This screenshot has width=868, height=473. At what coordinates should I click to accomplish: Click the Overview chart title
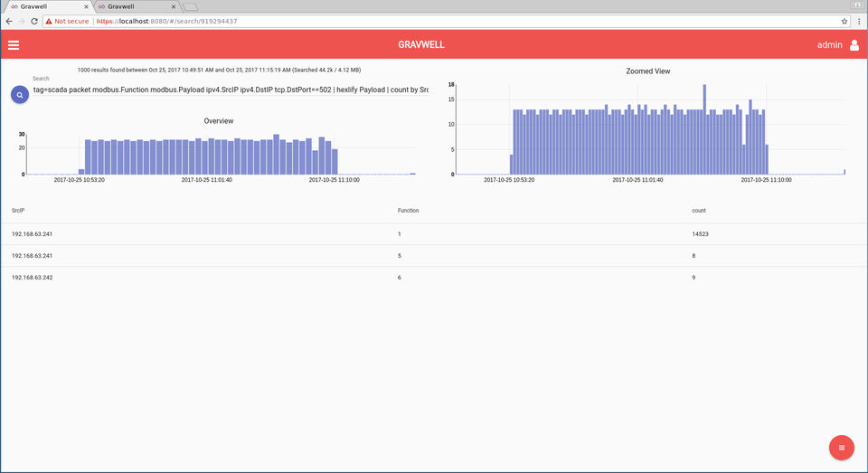[x=219, y=121]
